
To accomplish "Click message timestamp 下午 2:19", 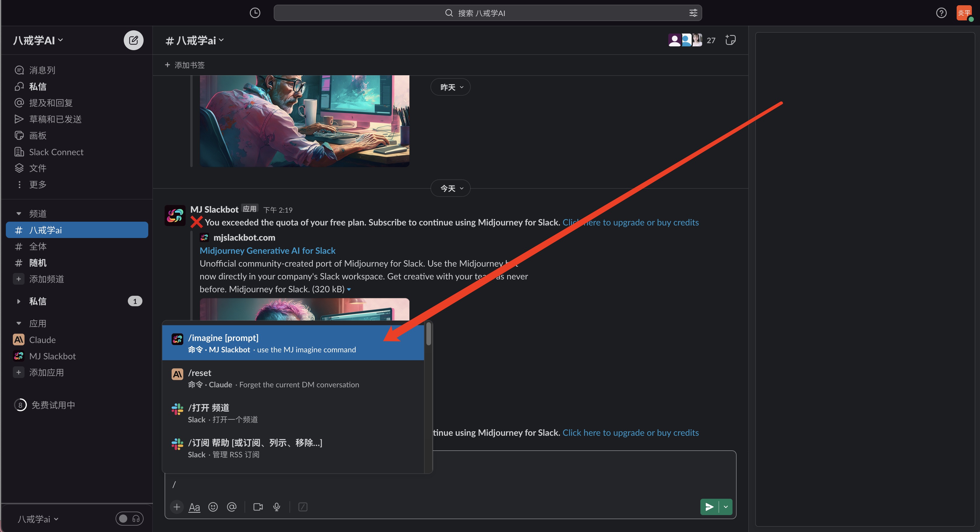I will (x=278, y=210).
